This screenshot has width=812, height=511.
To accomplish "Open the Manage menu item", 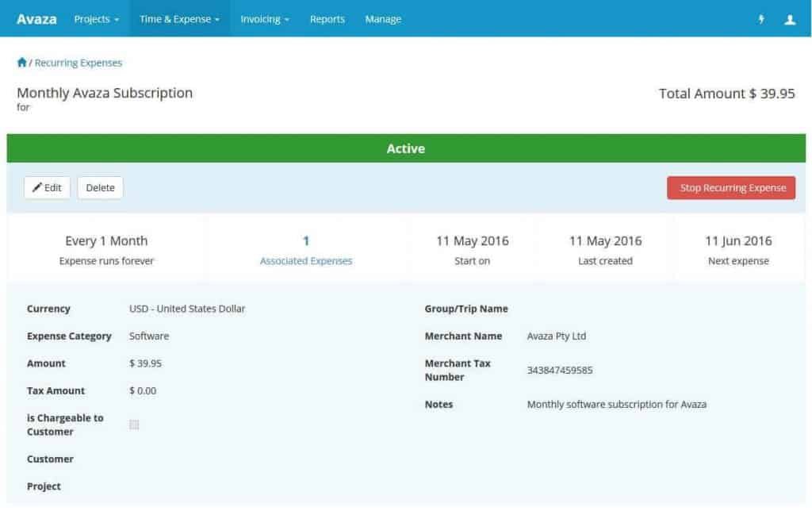I will [383, 19].
